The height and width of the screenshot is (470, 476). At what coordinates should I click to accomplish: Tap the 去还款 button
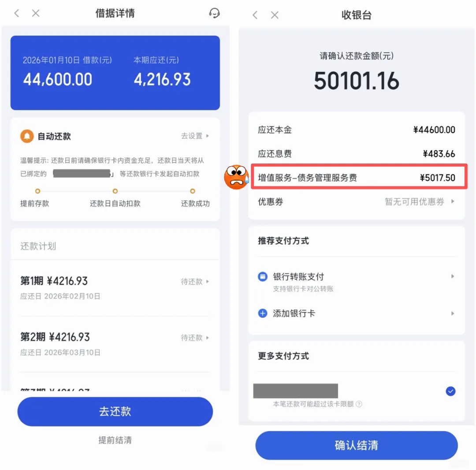tap(115, 411)
